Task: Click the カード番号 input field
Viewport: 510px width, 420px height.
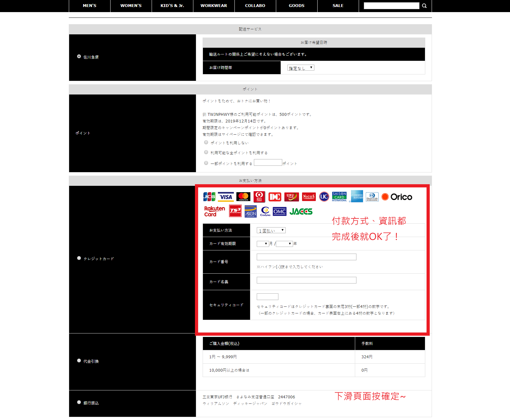Action: pos(306,257)
